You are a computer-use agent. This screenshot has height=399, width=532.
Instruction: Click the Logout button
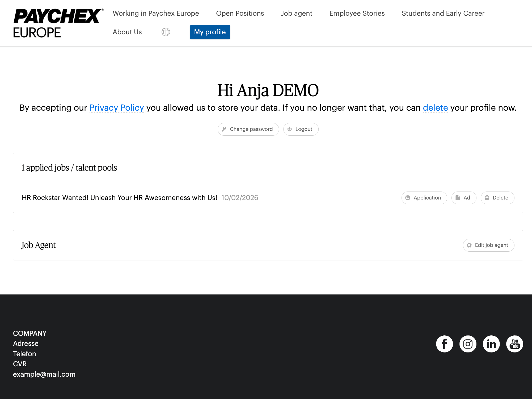pos(301,129)
